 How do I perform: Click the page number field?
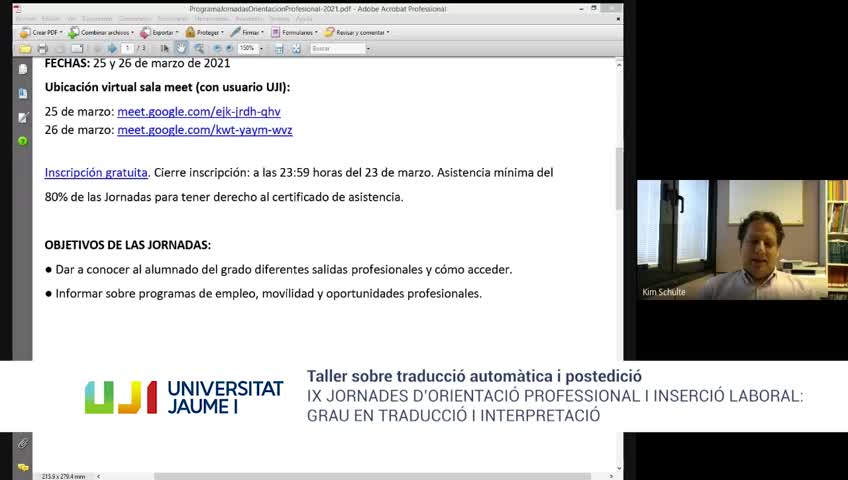click(128, 49)
